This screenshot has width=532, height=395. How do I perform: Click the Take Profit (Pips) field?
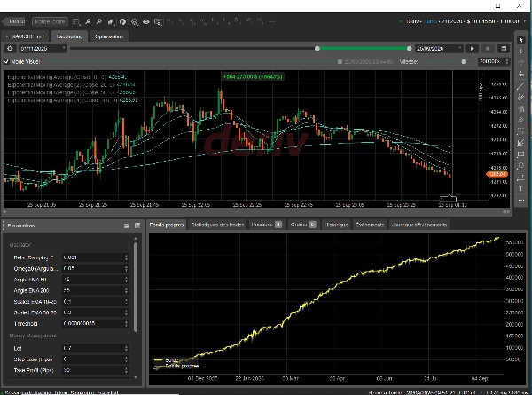pyautogui.click(x=96, y=370)
